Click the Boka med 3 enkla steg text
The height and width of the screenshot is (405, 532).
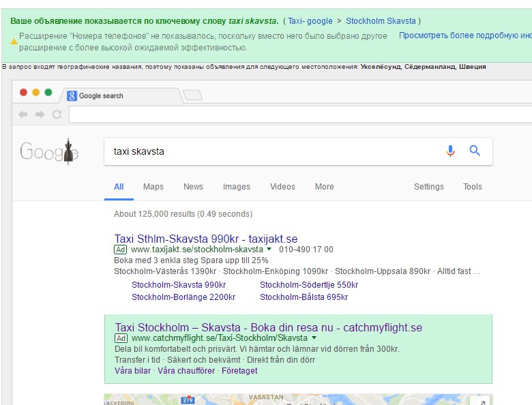click(191, 260)
